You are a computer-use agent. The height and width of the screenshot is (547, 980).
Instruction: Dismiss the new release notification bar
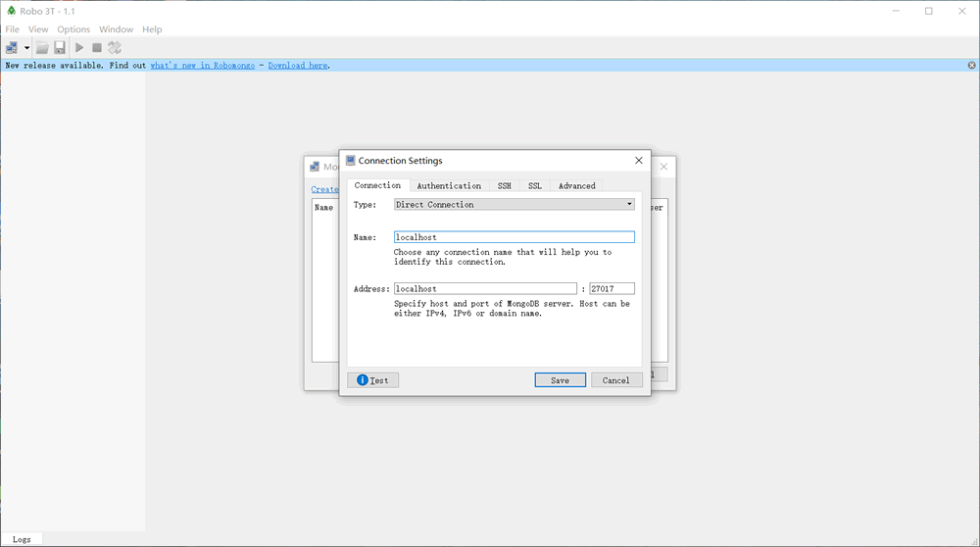(972, 65)
